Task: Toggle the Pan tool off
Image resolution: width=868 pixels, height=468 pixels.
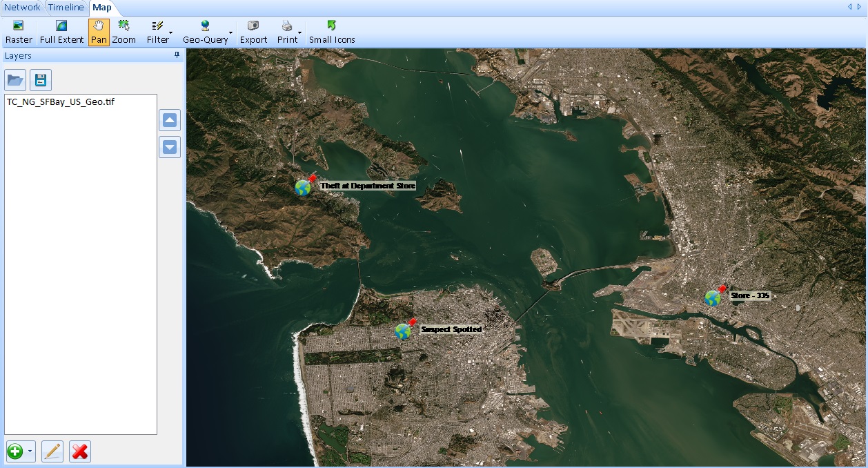Action: click(99, 29)
